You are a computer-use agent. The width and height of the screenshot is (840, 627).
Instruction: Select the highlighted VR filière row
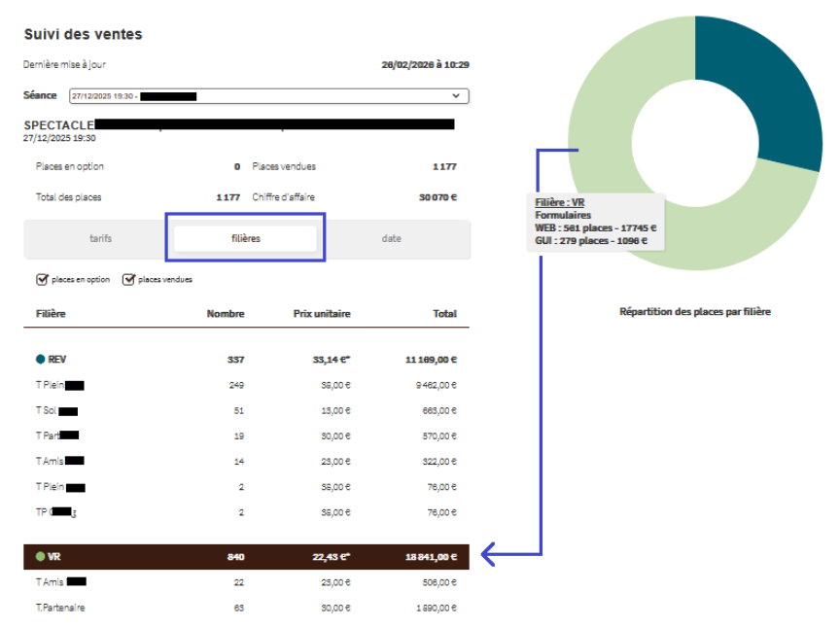246,557
